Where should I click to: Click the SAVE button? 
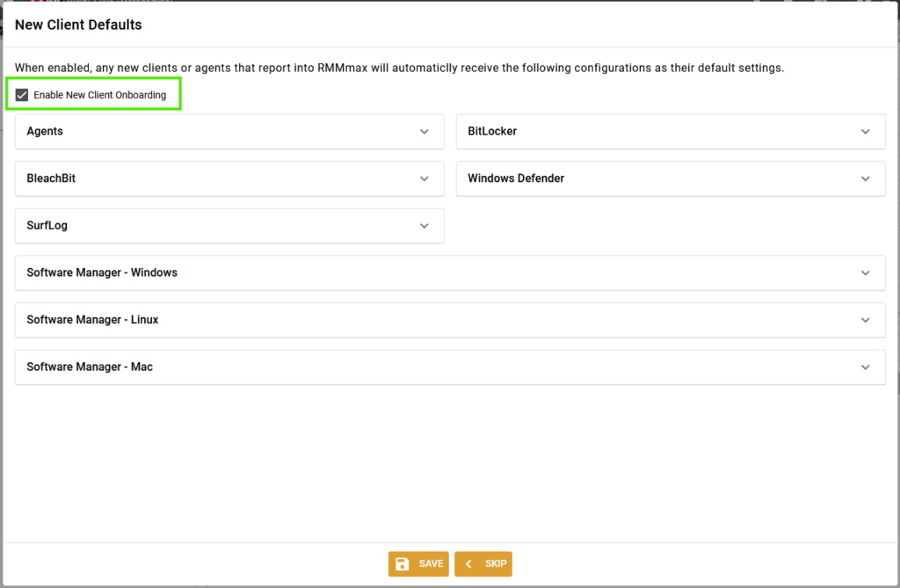[418, 564]
